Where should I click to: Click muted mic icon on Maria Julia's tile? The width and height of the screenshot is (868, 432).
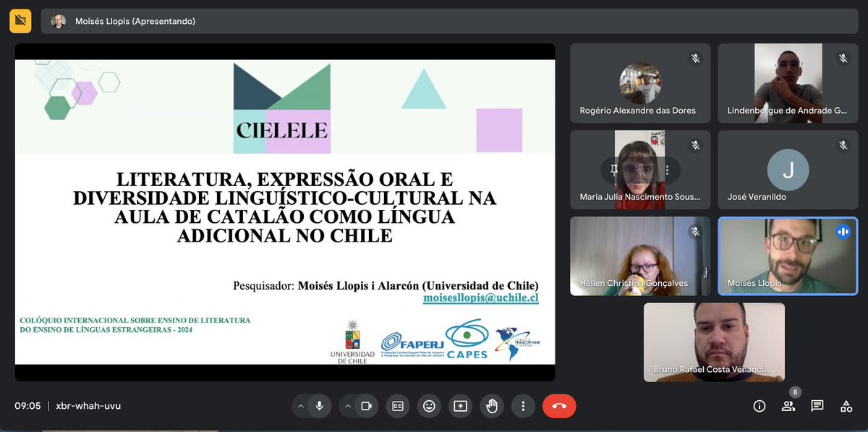(x=695, y=145)
